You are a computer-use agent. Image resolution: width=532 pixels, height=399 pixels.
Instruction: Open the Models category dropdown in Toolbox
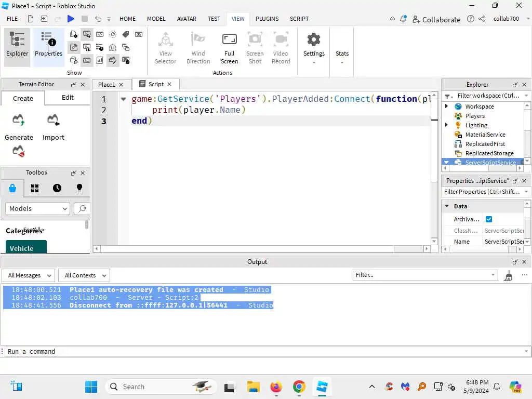coord(37,209)
